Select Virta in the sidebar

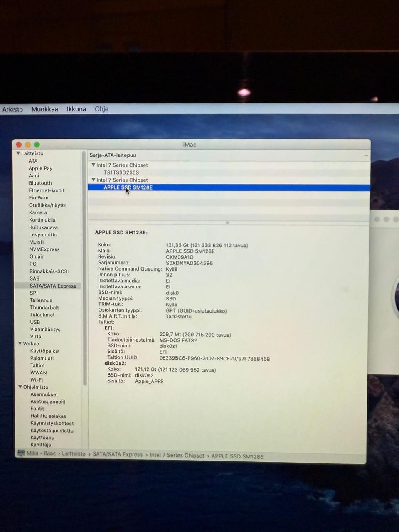coord(35,337)
